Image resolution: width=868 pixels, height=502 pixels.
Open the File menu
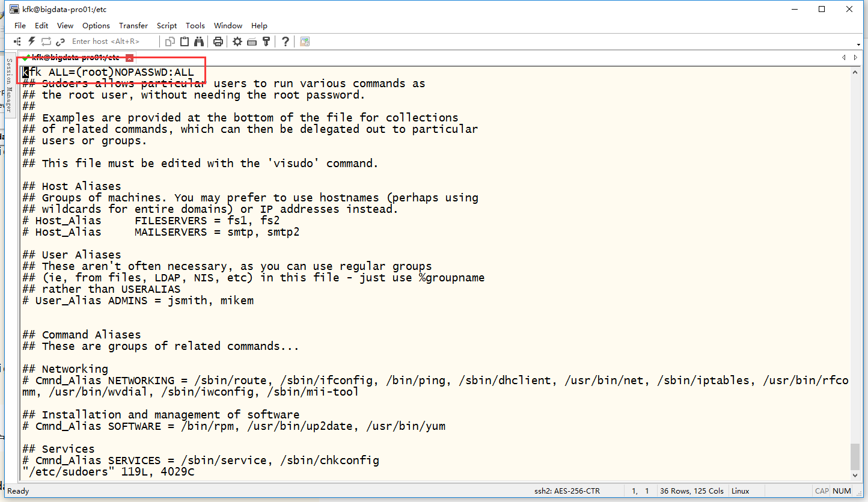point(20,25)
